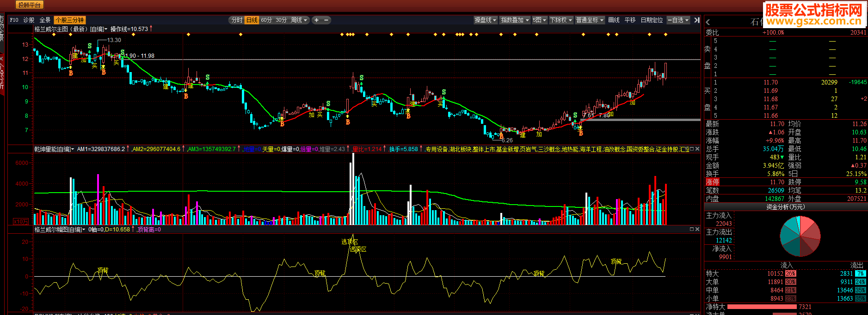Click the 画线 drawing tool button

coord(614,20)
